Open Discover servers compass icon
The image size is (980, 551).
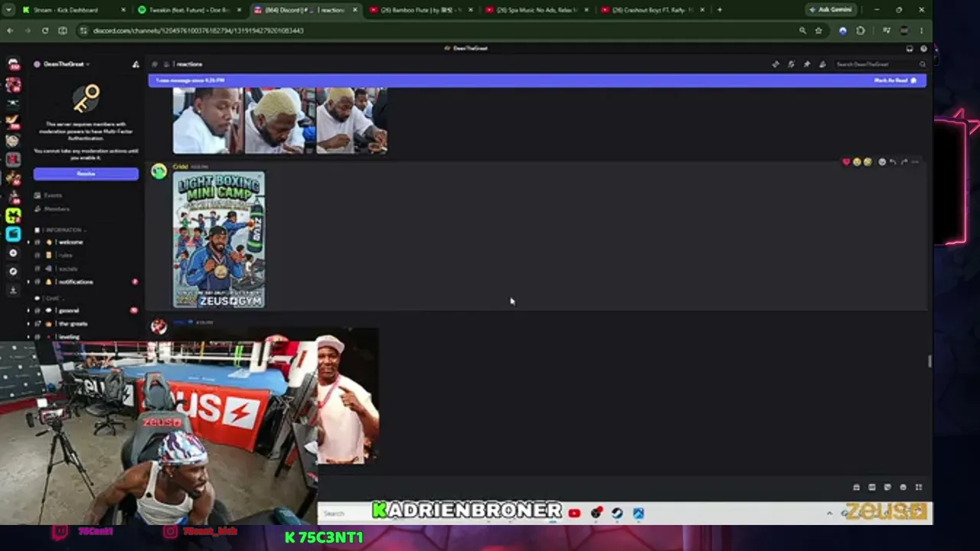pyautogui.click(x=13, y=272)
